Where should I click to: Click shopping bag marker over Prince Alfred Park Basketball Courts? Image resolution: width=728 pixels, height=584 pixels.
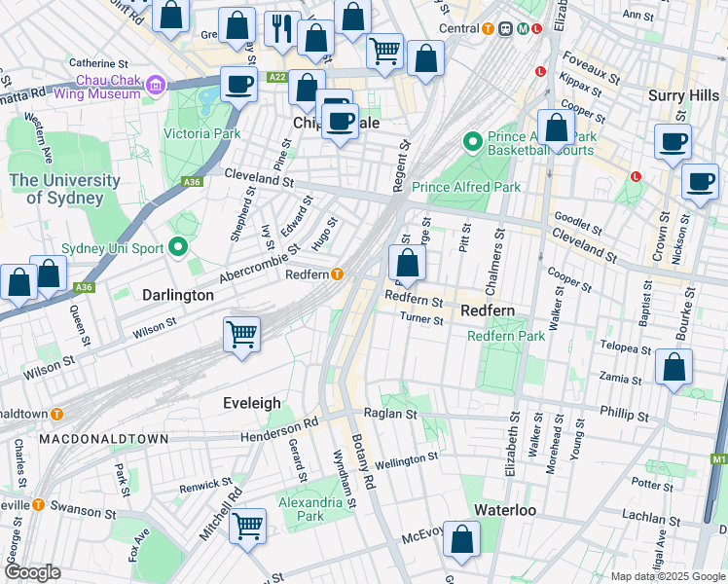point(556,130)
